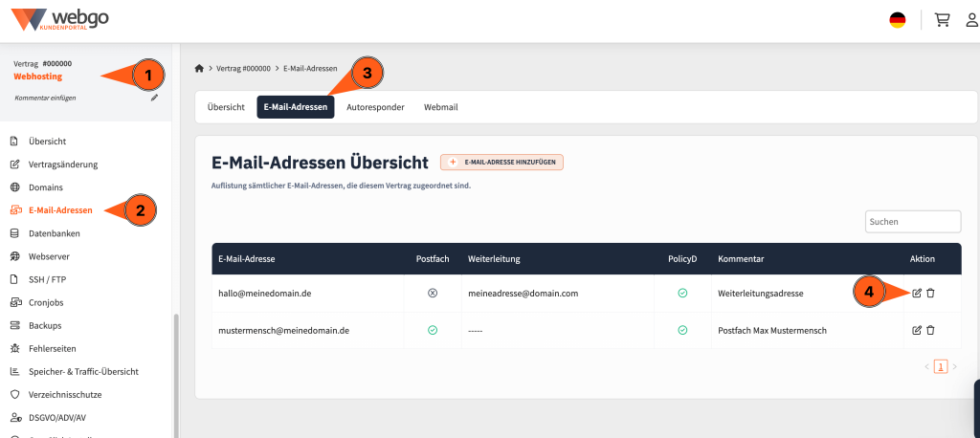Open Domains in the sidebar
This screenshot has height=438, width=980.
point(46,187)
